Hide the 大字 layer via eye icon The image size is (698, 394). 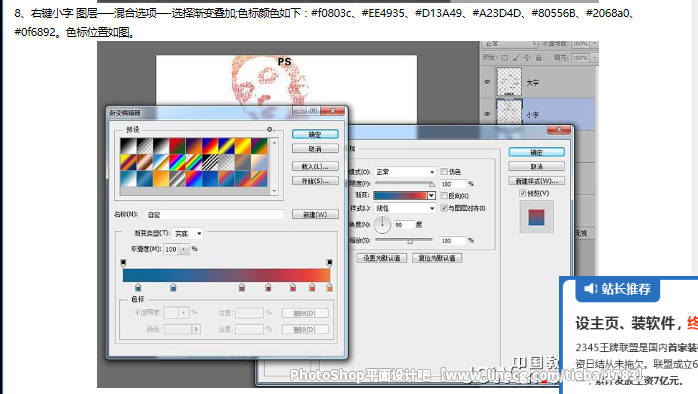tap(487, 82)
